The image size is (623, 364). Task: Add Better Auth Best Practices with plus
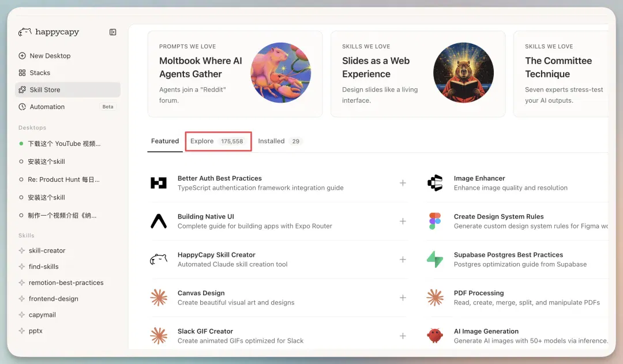coord(403,183)
